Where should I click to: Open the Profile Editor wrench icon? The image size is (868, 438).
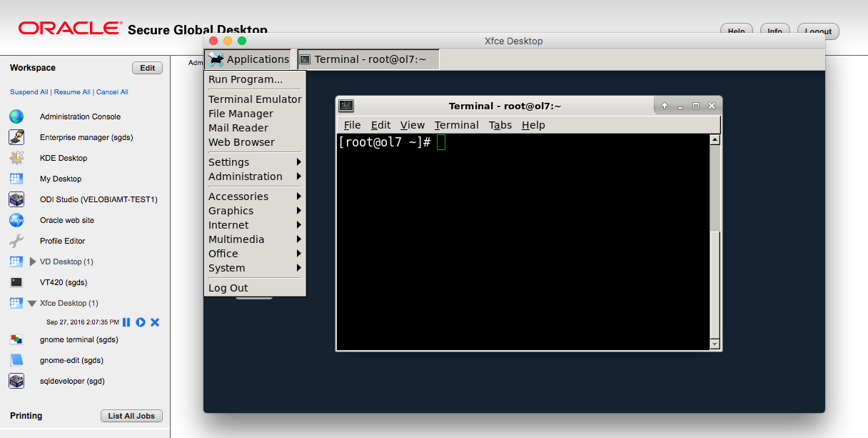click(16, 241)
